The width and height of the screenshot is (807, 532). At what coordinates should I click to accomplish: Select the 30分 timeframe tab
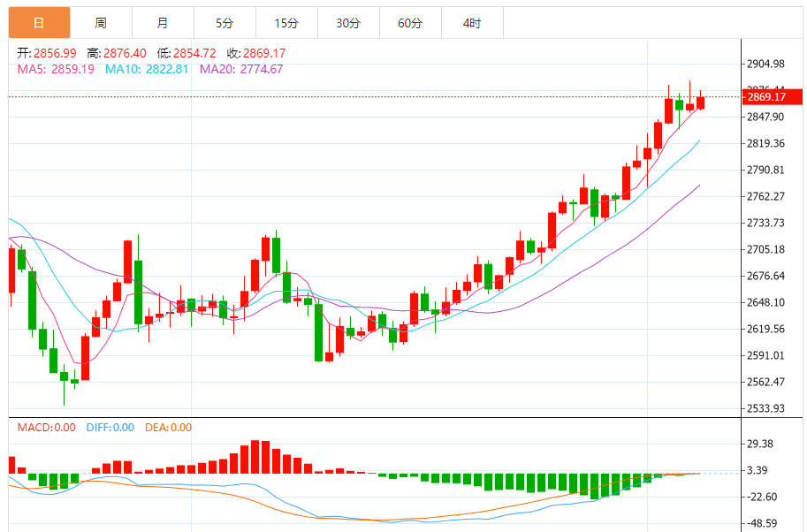pos(348,23)
